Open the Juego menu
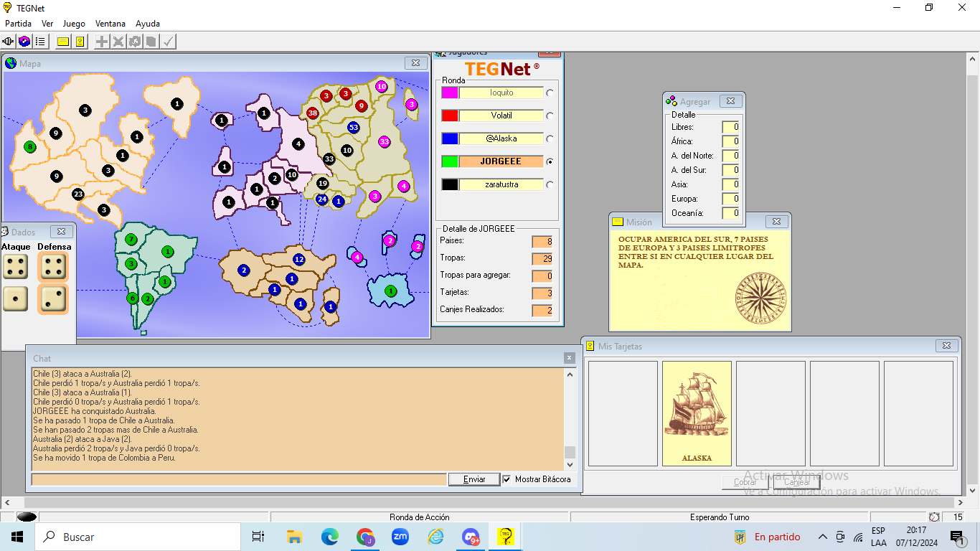 pyautogui.click(x=74, y=24)
